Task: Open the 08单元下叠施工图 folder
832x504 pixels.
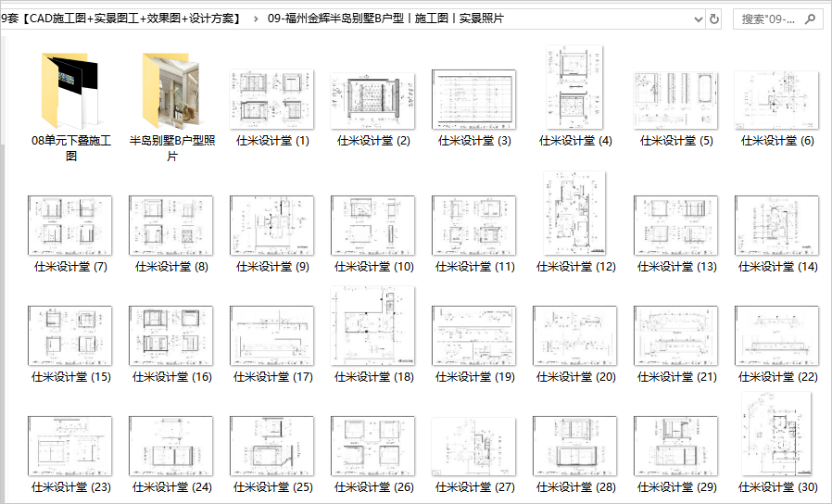Action: (x=69, y=91)
